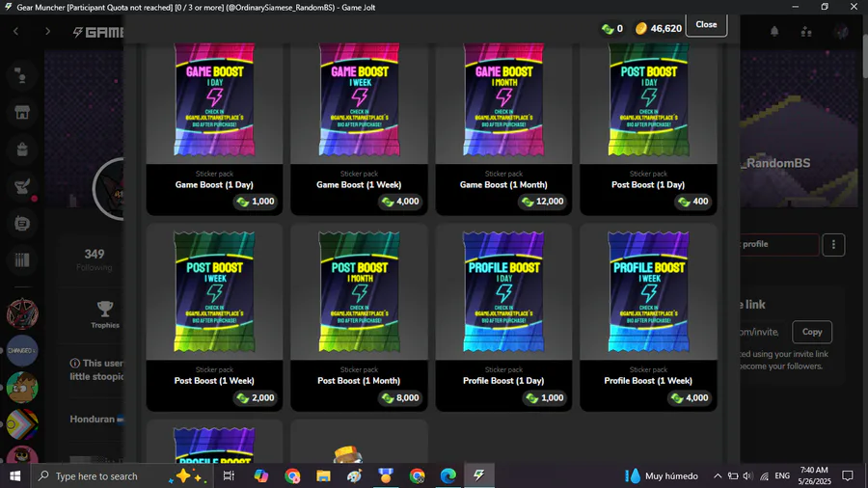Open Trophies on the profile

click(105, 314)
